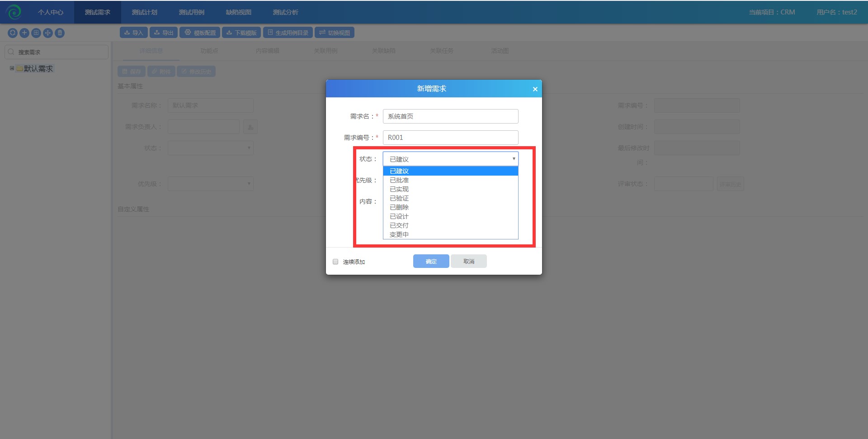868x439 pixels.
Task: Click the 取消 cancel button
Action: point(469,261)
